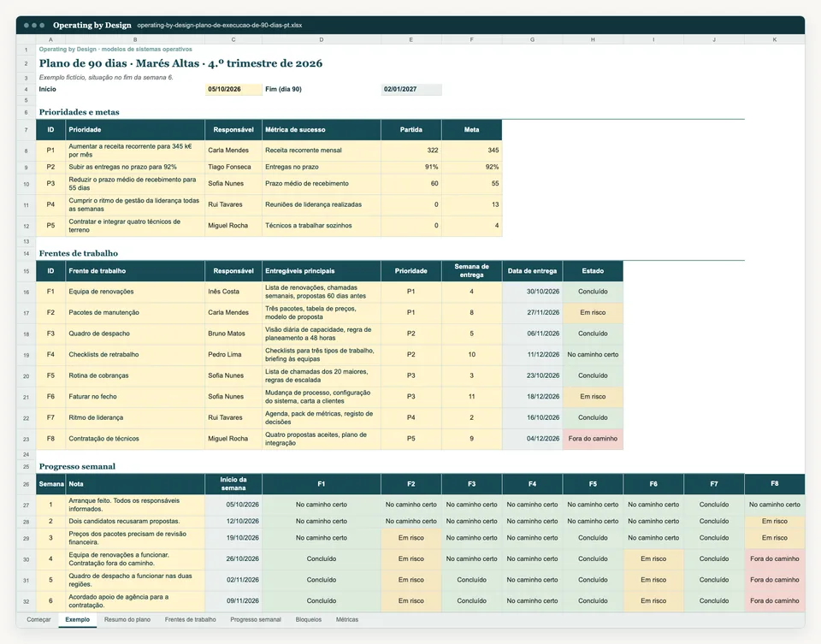Click the Início date cell 05/10/2026
Screen dimensions: 821x644
point(233,90)
